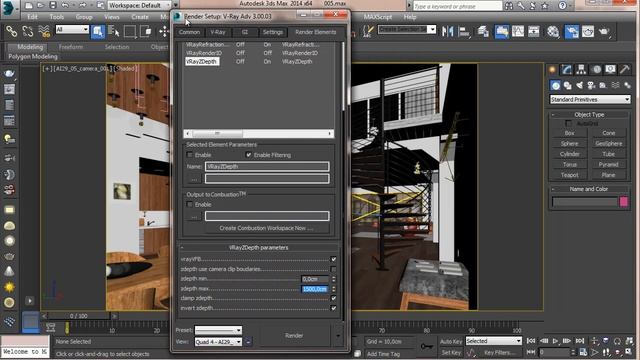This screenshot has height=360, width=640.
Task: Open the Motion command panel tab
Action: 597,69
